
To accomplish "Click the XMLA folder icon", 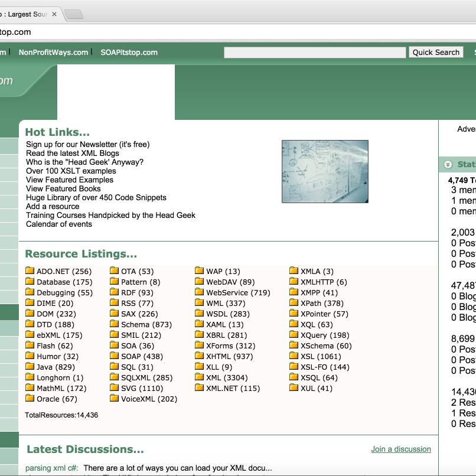I will coord(294,270).
